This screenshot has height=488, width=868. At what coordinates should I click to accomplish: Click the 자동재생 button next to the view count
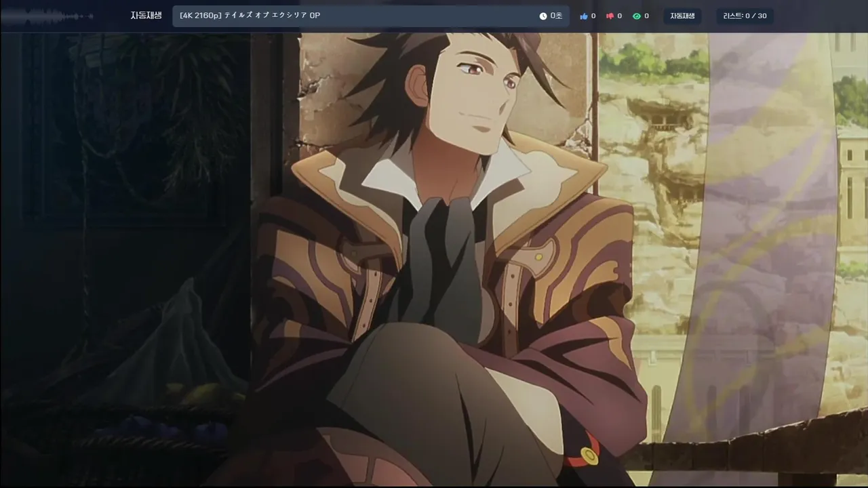(x=682, y=16)
